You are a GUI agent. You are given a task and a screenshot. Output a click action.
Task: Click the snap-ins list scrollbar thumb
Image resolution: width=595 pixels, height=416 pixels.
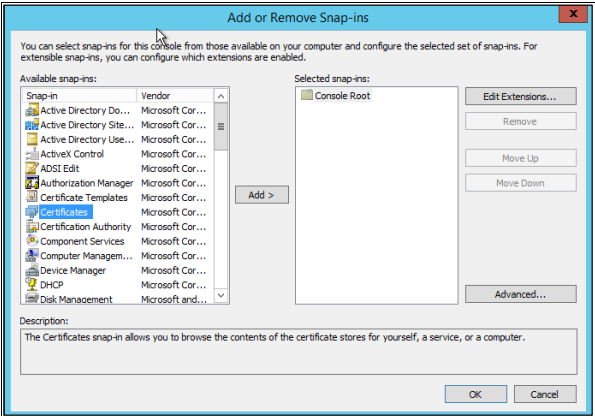click(221, 126)
